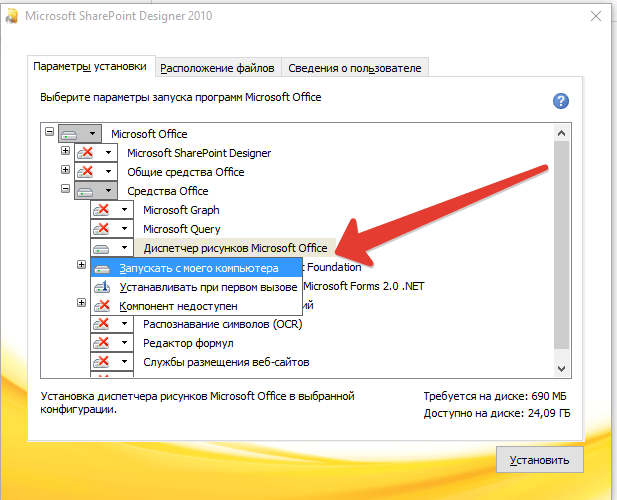
Task: Select Службы размещения веб-сайтов label
Action: tap(226, 362)
